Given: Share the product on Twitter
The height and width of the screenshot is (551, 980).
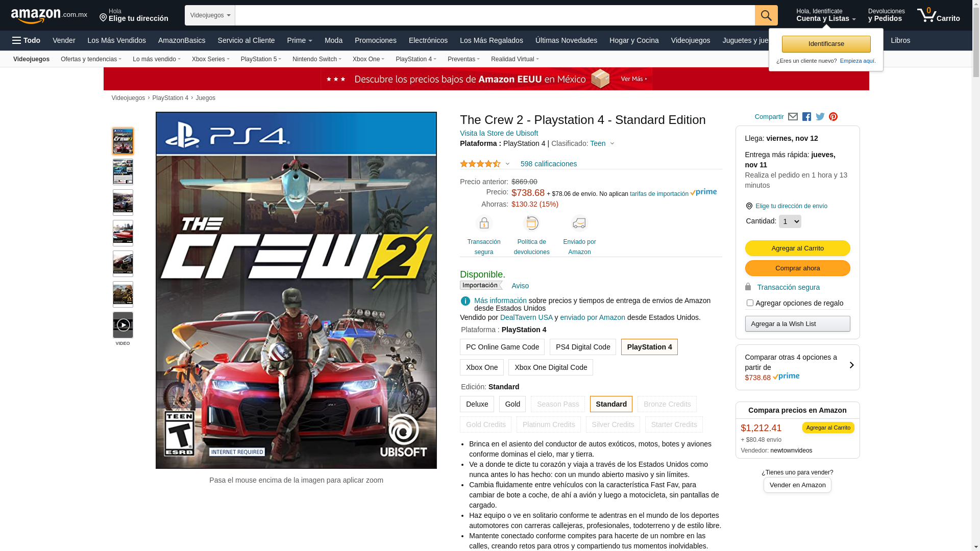Looking at the screenshot, I should pyautogui.click(x=820, y=117).
